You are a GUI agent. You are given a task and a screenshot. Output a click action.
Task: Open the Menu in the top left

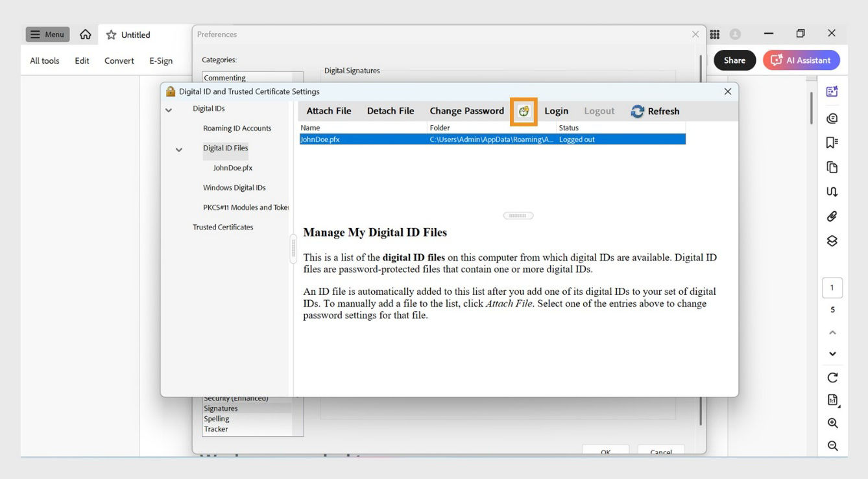[x=47, y=34]
